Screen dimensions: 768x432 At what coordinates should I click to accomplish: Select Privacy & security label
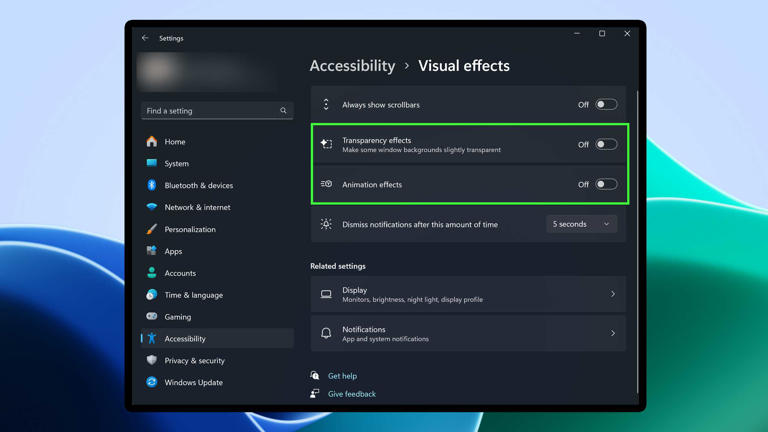194,360
